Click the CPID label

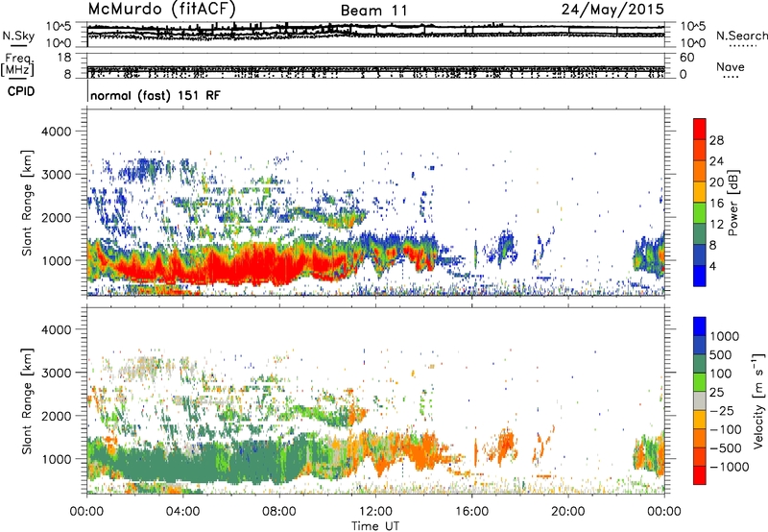(x=21, y=91)
